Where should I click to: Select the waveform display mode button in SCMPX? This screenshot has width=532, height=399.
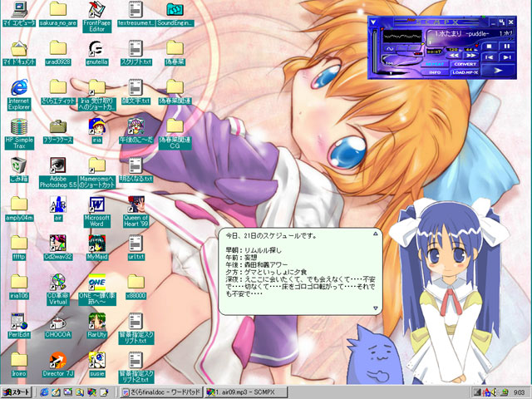click(x=390, y=49)
